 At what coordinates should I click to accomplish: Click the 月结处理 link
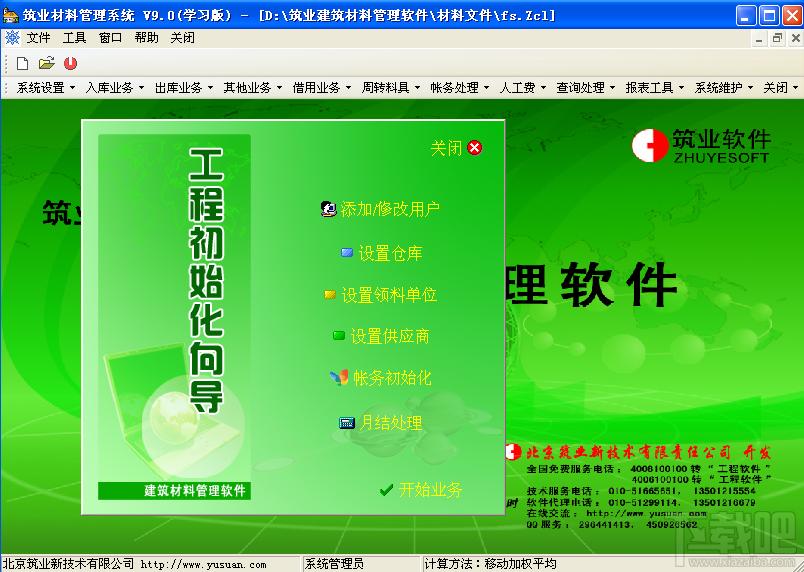point(391,423)
